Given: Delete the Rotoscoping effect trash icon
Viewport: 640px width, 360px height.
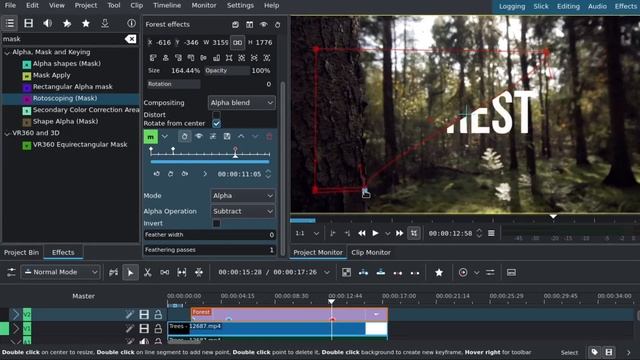Looking at the screenshot, I should click(x=269, y=136).
